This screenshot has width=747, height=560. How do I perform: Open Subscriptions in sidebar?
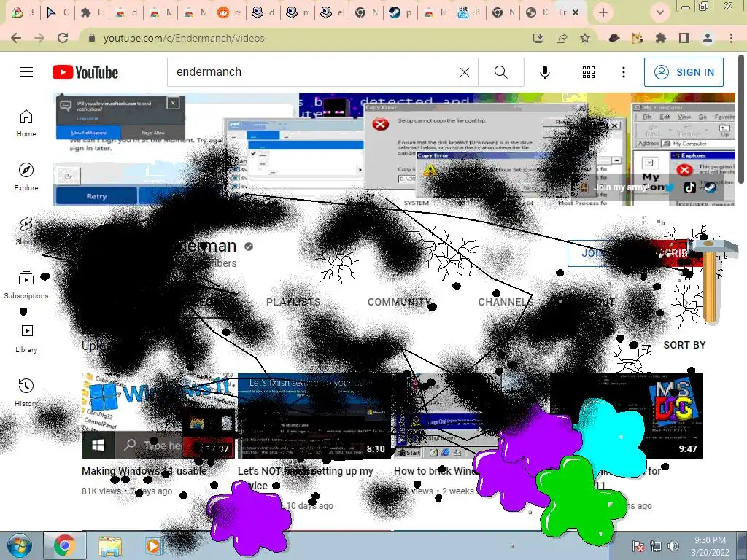(x=26, y=285)
